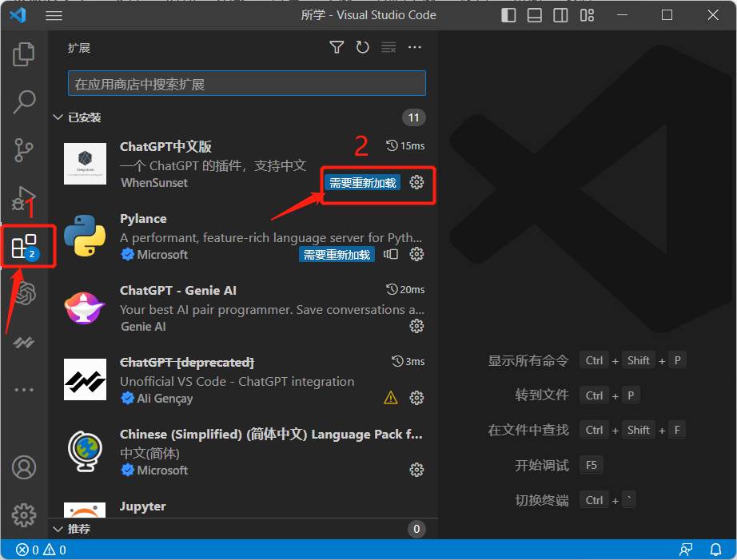Toggle the primary side bar layout icon
Screen dimensions: 737x560
coord(508,15)
